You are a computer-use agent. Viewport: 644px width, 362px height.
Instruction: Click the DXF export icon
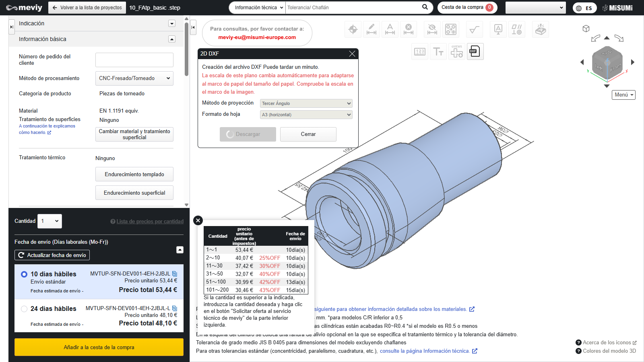point(475,51)
